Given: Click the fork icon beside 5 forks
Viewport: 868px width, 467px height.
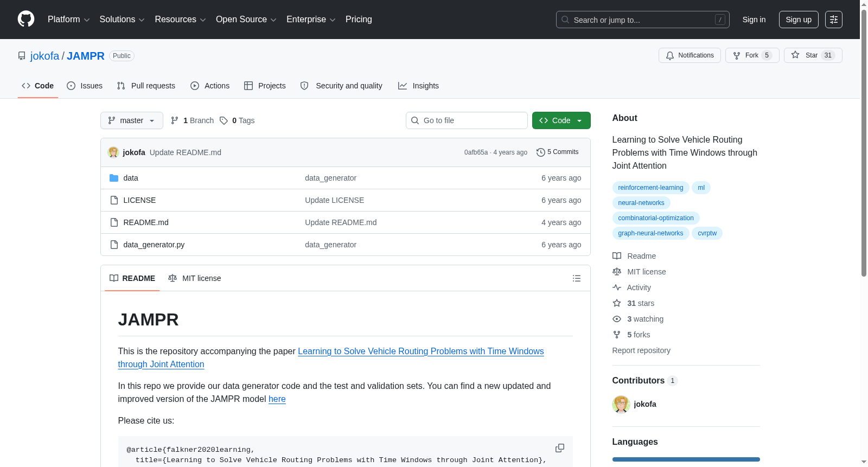Looking at the screenshot, I should tap(617, 335).
